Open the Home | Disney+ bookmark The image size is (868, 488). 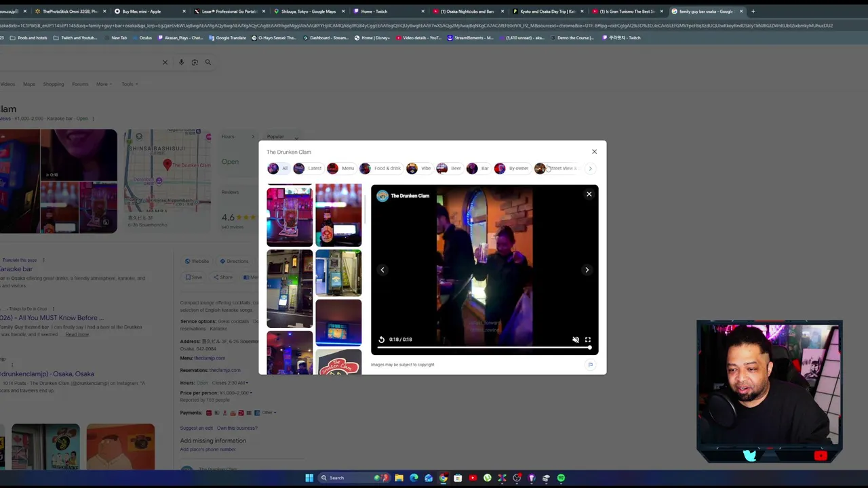372,38
